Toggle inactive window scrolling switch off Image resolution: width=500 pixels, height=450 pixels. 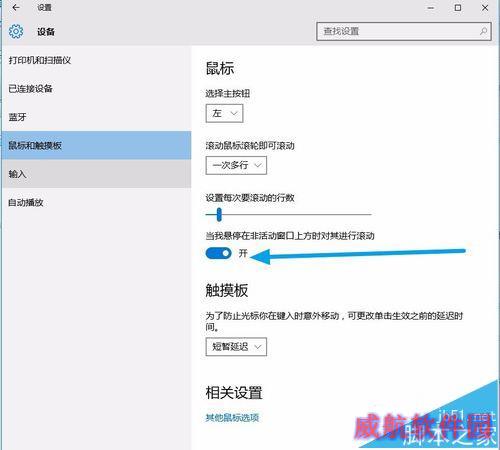pos(218,253)
